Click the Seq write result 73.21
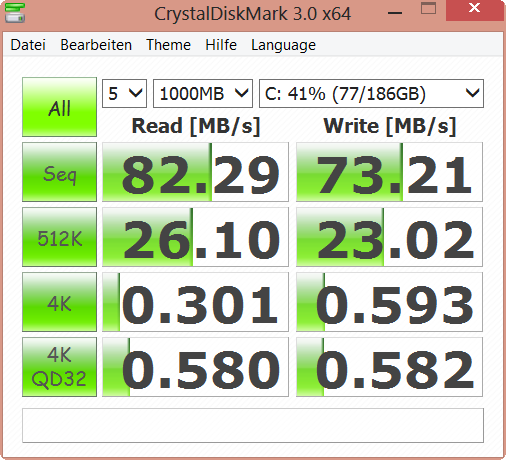 389,172
